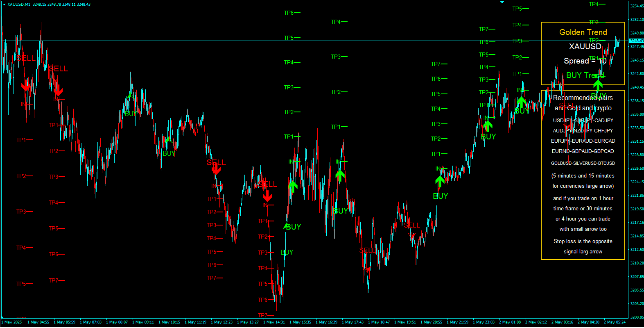The height and width of the screenshot is (328, 644).
Task: Click the 'time frame or 30 minutes' line
Action: point(583,208)
